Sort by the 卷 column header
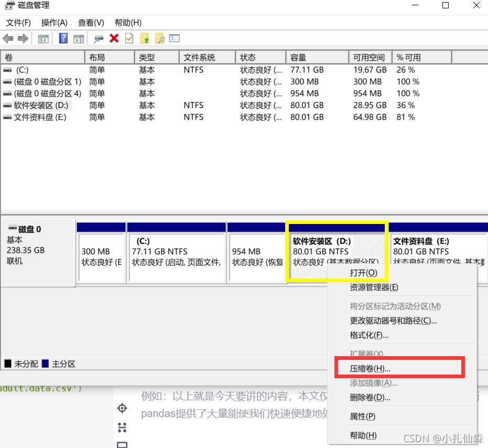The width and height of the screenshot is (488, 448). point(43,58)
